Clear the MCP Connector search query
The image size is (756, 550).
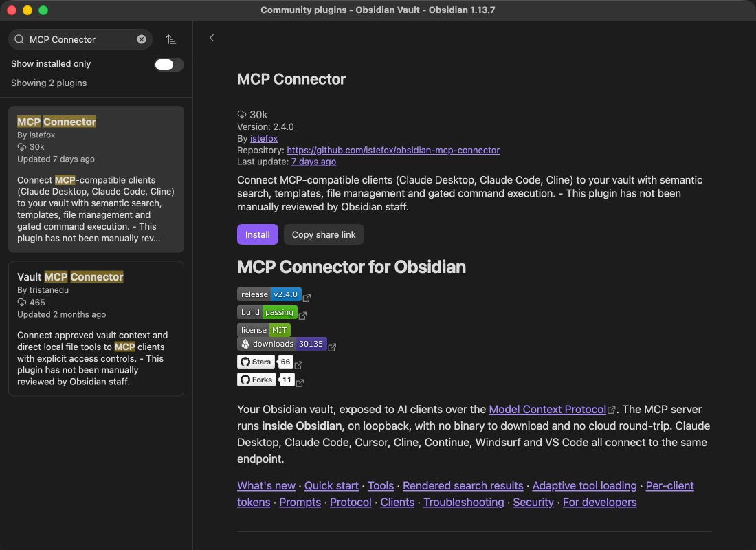(x=142, y=40)
